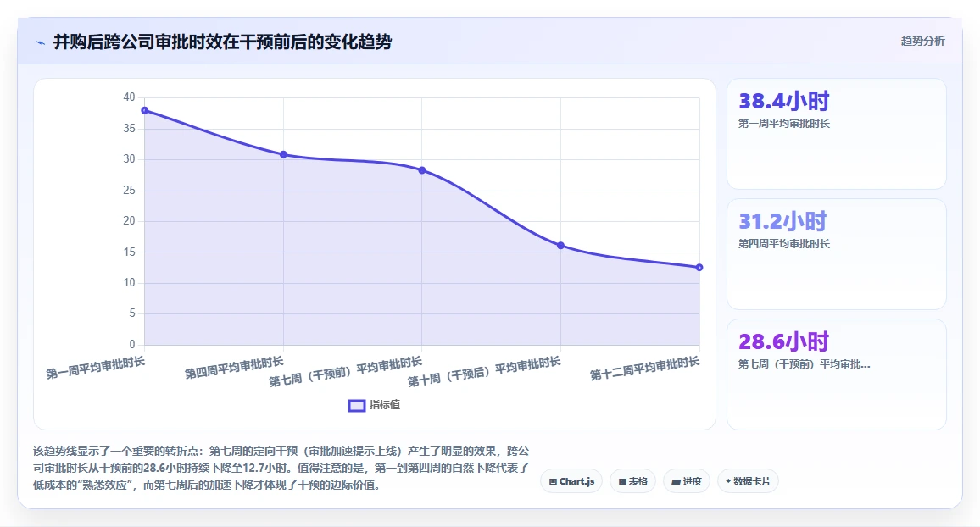Click y-axis value 25

point(129,190)
